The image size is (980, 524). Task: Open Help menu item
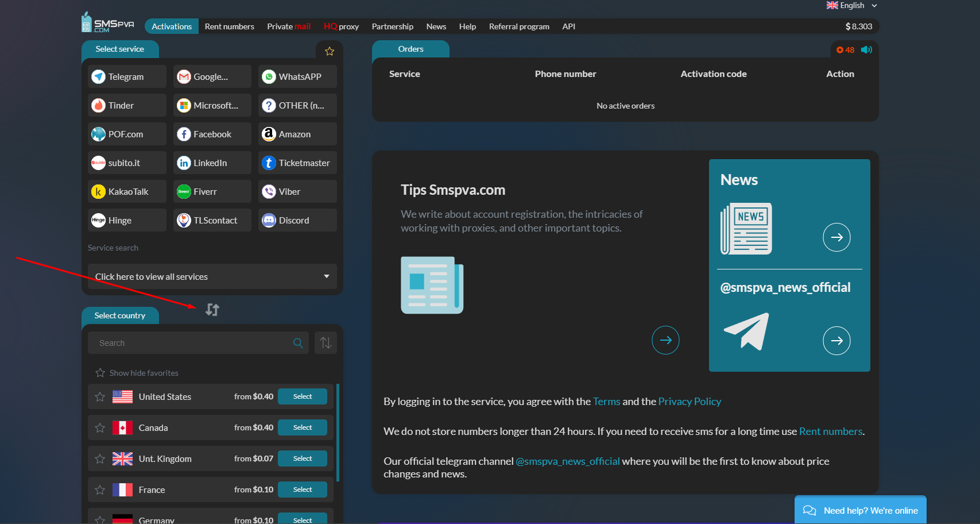click(x=467, y=26)
